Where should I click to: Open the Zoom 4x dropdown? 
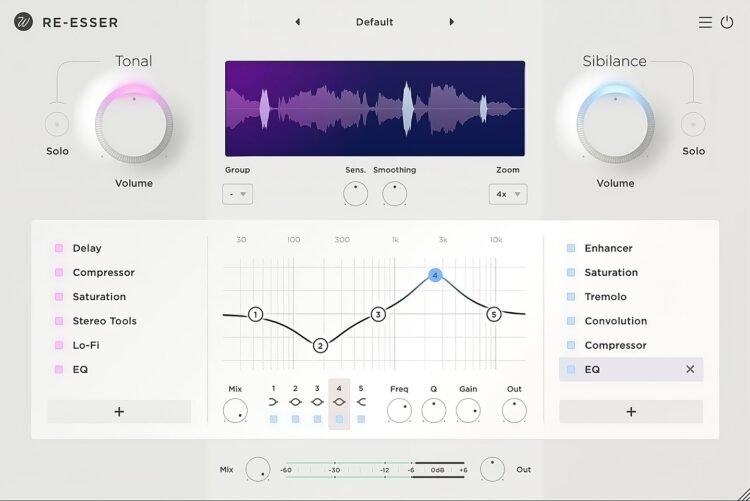tap(508, 194)
